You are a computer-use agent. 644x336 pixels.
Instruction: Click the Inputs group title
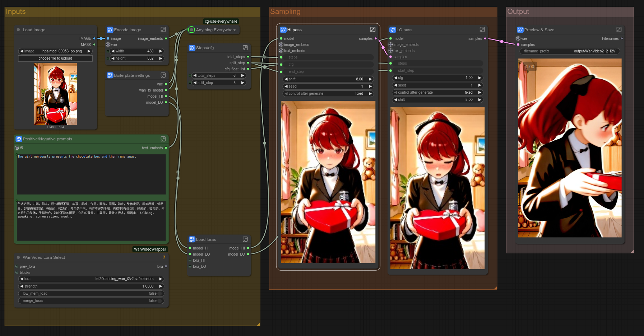click(16, 11)
